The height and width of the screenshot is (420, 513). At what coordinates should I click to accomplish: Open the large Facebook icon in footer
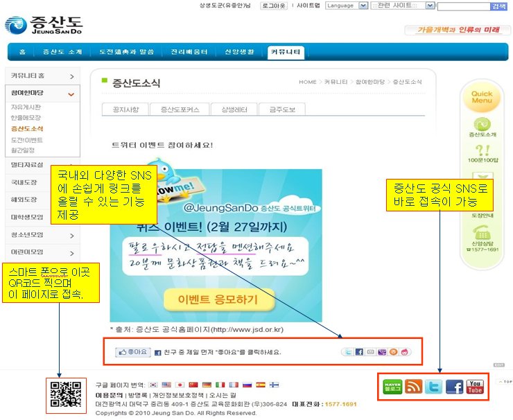tap(454, 387)
